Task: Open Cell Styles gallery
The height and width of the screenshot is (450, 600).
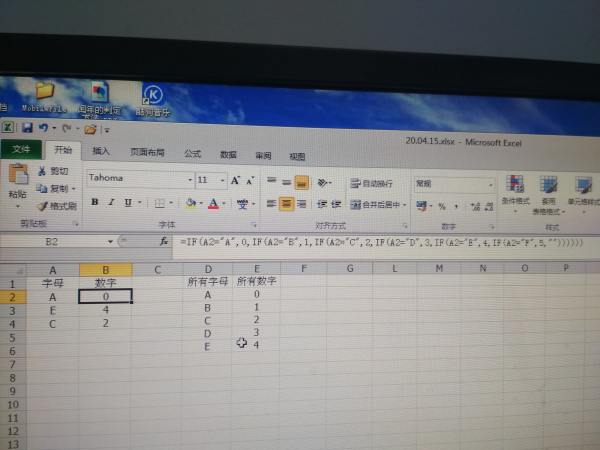Action: pyautogui.click(x=584, y=194)
